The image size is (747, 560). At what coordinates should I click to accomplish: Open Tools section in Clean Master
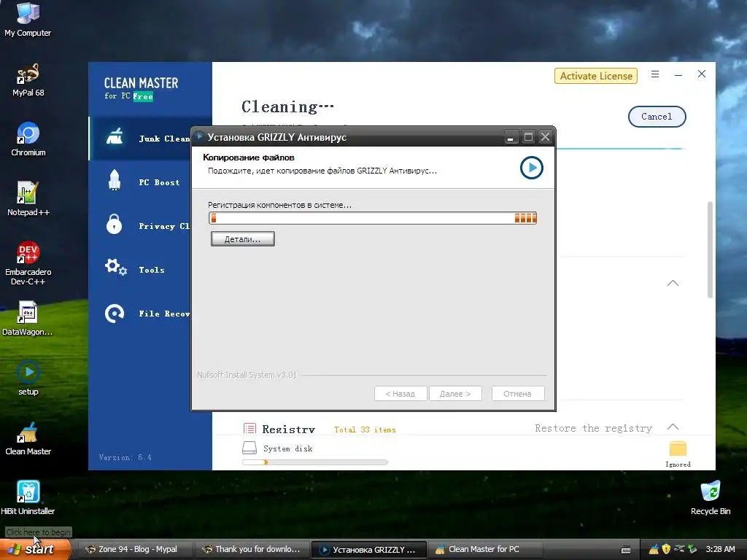click(139, 270)
